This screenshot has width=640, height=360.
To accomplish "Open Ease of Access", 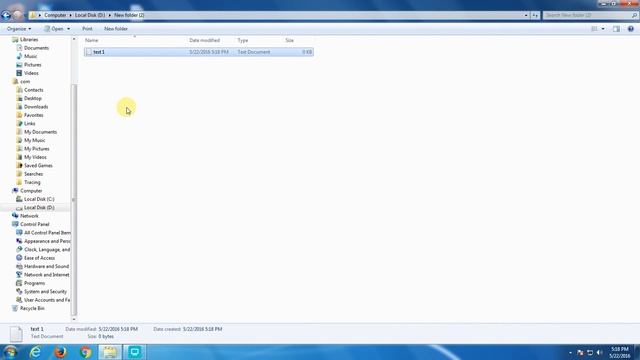I will click(x=39, y=258).
